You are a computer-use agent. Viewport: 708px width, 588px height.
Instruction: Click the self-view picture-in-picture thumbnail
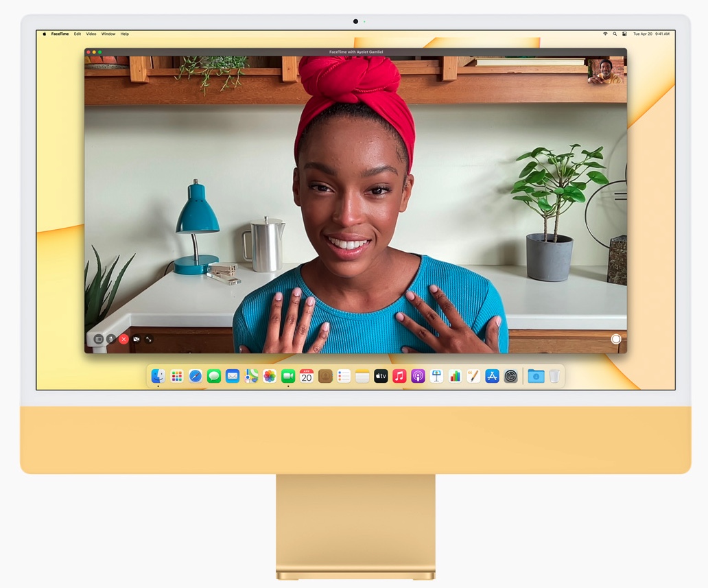click(x=606, y=71)
